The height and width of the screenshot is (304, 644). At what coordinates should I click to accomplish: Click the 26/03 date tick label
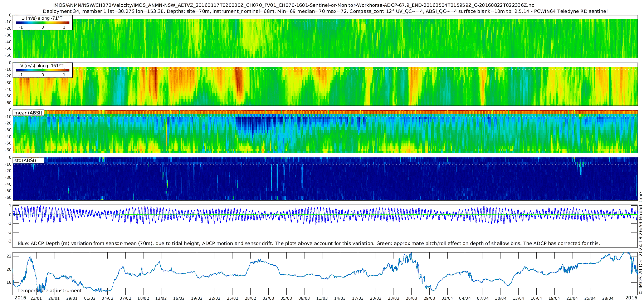click(x=411, y=298)
